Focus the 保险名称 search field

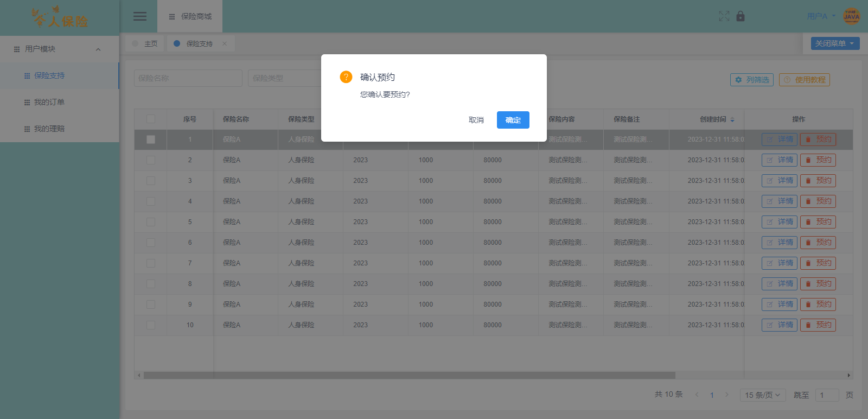[x=188, y=78]
